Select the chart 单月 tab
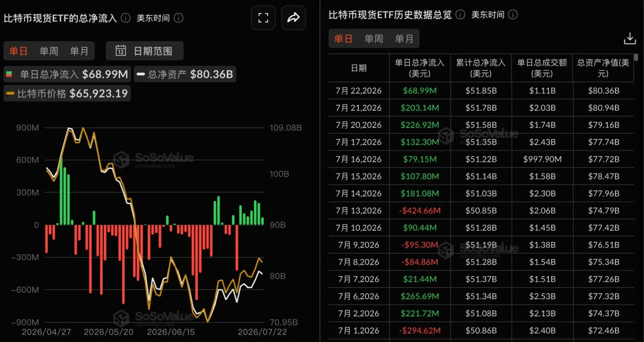Viewport: 644px width, 342px height. coord(79,51)
